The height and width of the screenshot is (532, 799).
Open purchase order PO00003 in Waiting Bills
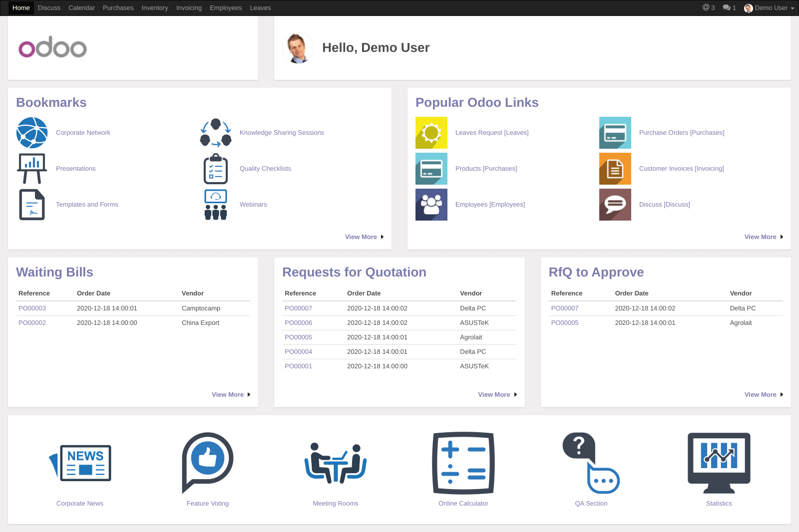(32, 308)
